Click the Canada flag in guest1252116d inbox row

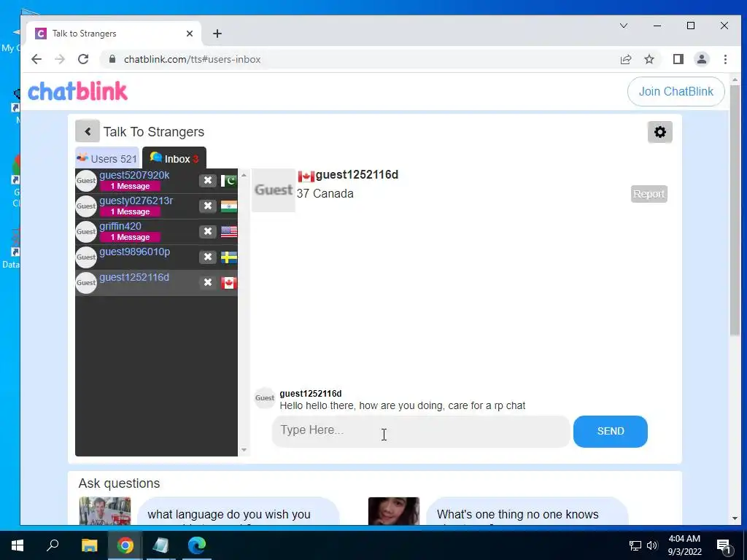coord(228,283)
